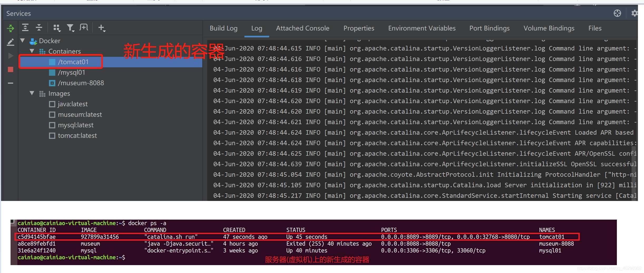Collapse the Docker tree node

click(x=22, y=41)
